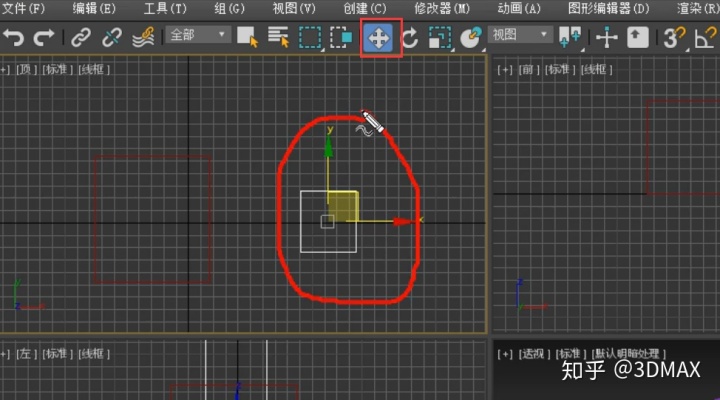Grab the green Y-axis arrow of move gizmo

click(x=328, y=148)
